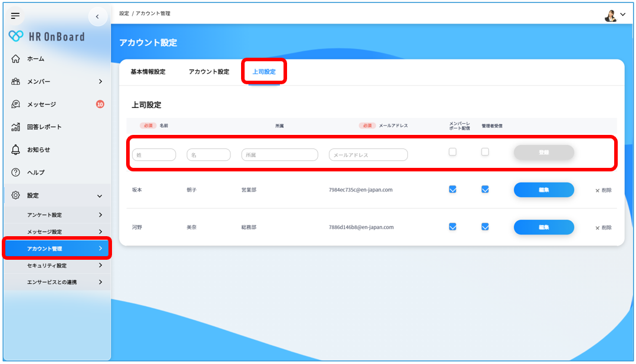Collapse the 設定 section chevron
The height and width of the screenshot is (364, 636).
pos(100,196)
